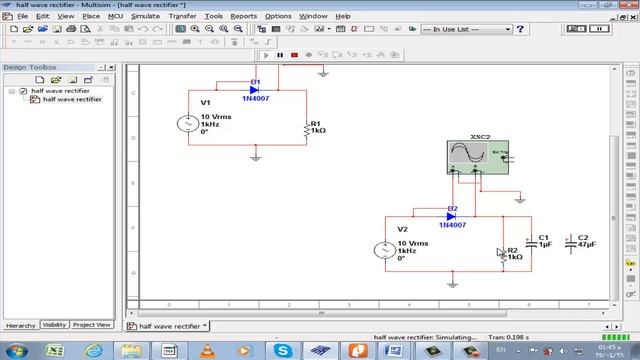The image size is (640, 360).
Task: Save the current design
Action: click(57, 29)
